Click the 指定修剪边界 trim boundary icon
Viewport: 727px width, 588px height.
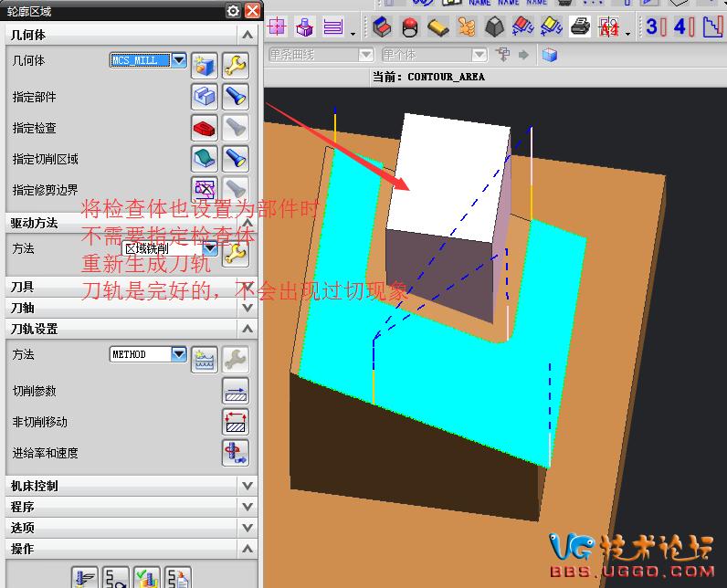click(x=204, y=189)
